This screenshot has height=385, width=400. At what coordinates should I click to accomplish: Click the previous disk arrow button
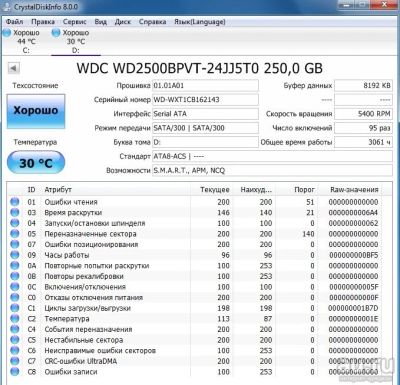tap(14, 68)
